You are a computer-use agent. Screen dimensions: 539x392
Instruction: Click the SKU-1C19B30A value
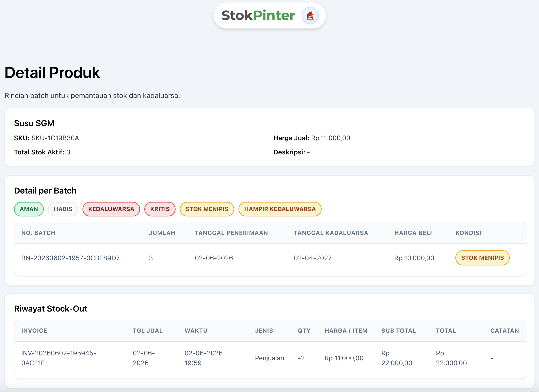point(55,138)
